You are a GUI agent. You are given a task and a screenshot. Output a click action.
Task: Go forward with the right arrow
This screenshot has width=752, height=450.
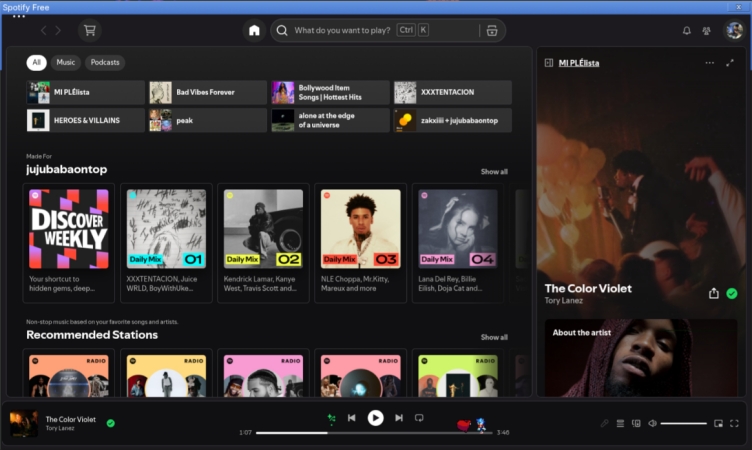[58, 31]
